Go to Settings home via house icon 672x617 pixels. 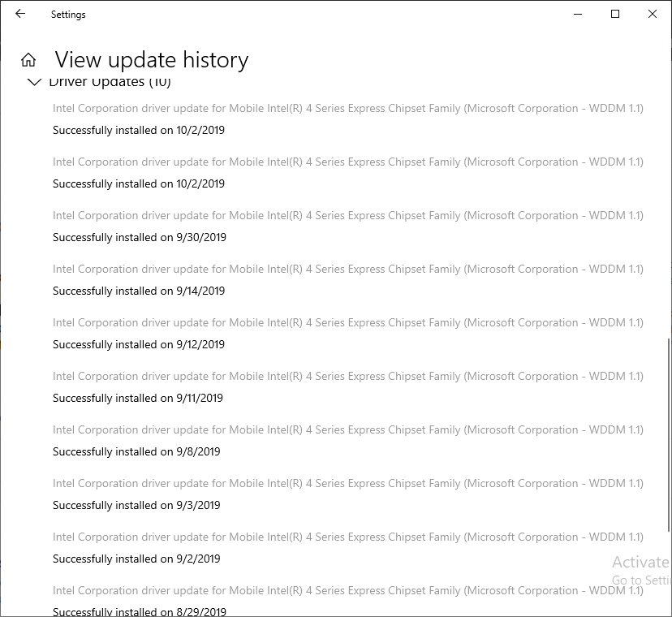tap(28, 60)
